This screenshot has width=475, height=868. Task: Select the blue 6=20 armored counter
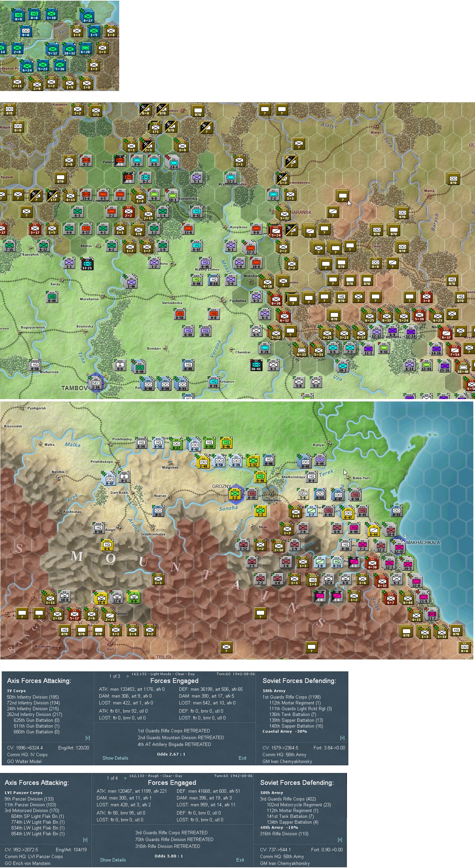pos(85,48)
